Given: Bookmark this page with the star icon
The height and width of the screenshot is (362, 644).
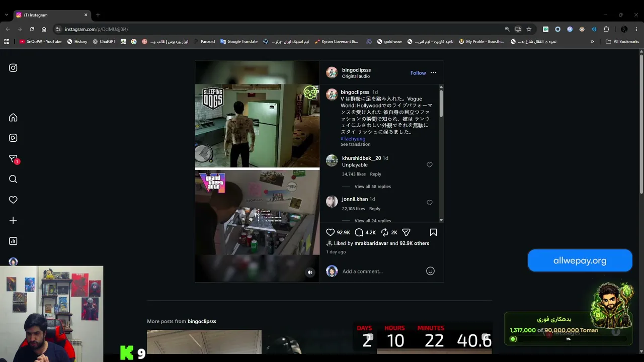Looking at the screenshot, I should coord(529,29).
